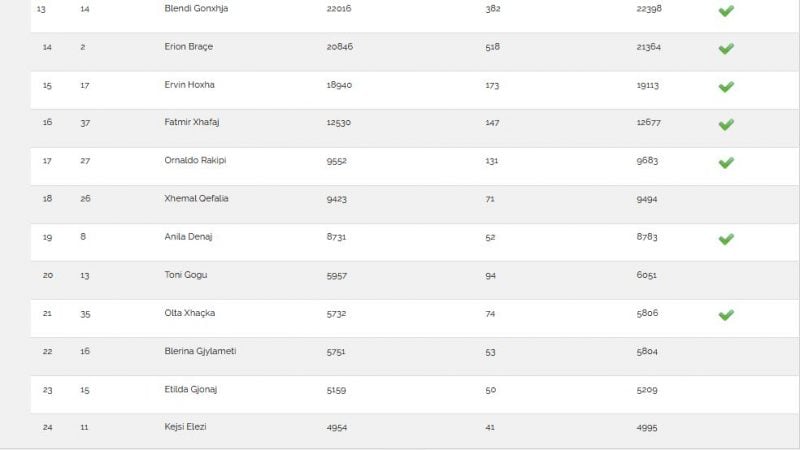Viewport: 800px width, 450px height.
Task: Click the green checkmark for Ornaldo Rakipi
Action: [726, 163]
